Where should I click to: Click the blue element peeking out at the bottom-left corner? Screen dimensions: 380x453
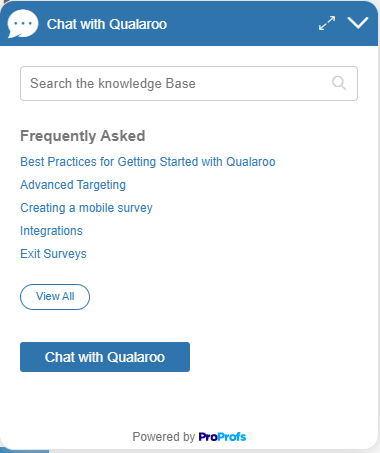(x=25, y=451)
